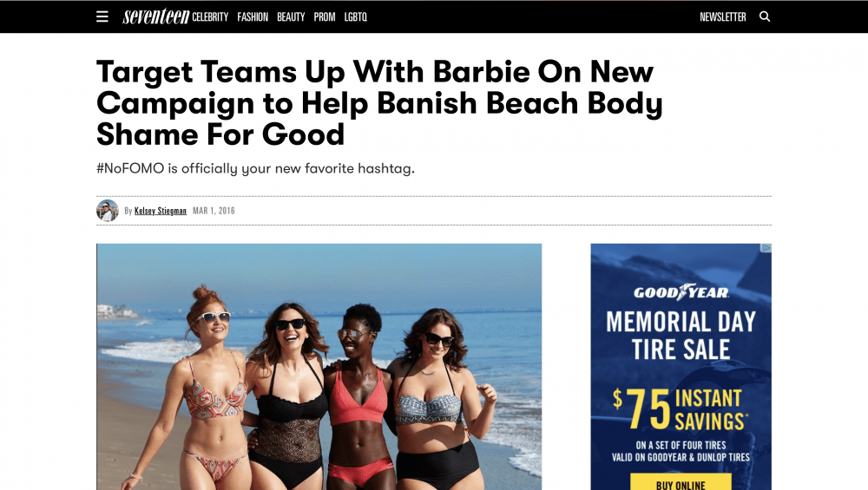This screenshot has height=490, width=868.
Task: Click the search magnifier icon
Action: [x=765, y=16]
